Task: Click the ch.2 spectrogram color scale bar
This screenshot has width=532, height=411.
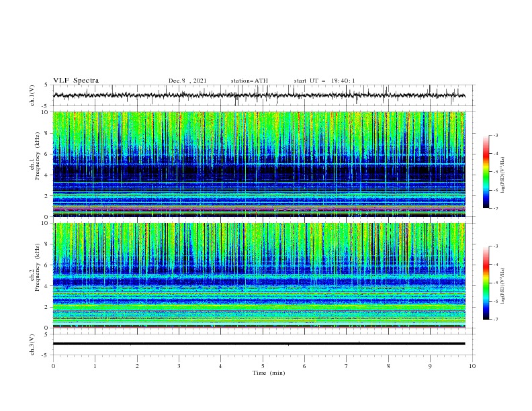Action: pyautogui.click(x=486, y=283)
